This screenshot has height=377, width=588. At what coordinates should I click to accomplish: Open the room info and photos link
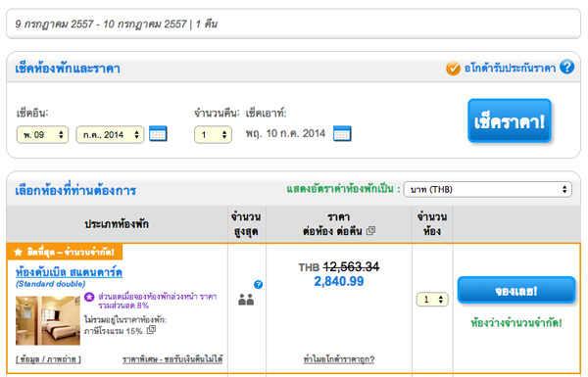pos(48,359)
